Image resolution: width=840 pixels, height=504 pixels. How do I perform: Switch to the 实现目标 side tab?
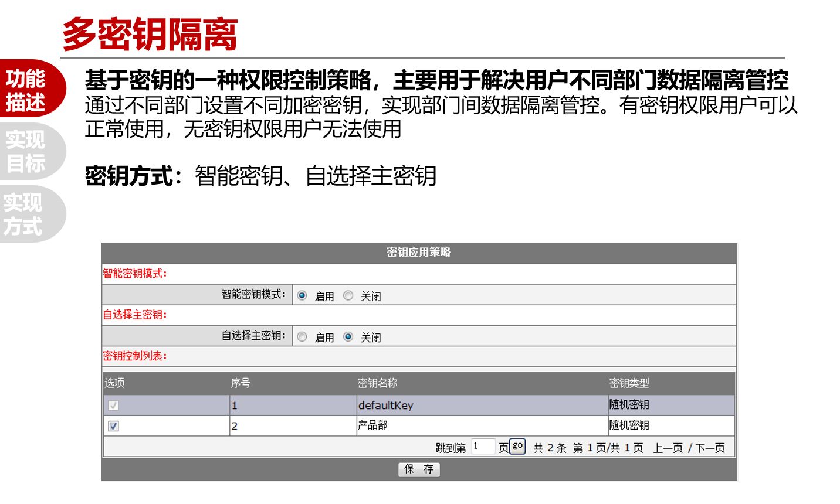coord(26,151)
